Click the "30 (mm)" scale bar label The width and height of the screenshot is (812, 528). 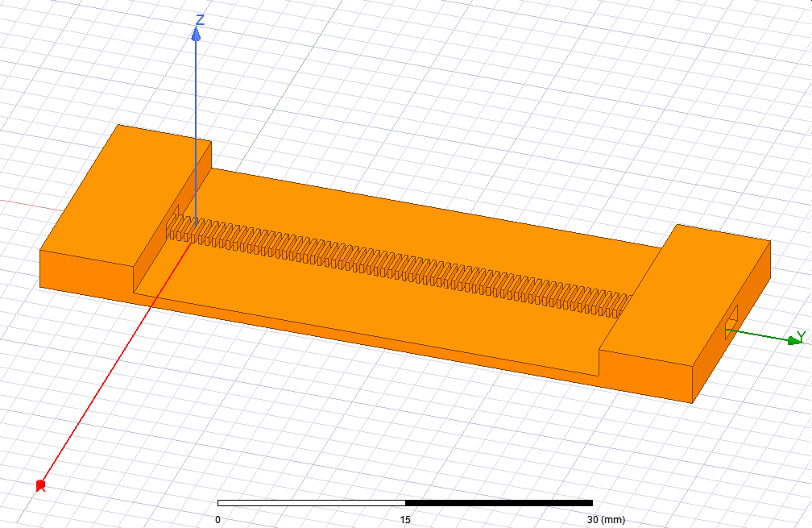pyautogui.click(x=606, y=519)
